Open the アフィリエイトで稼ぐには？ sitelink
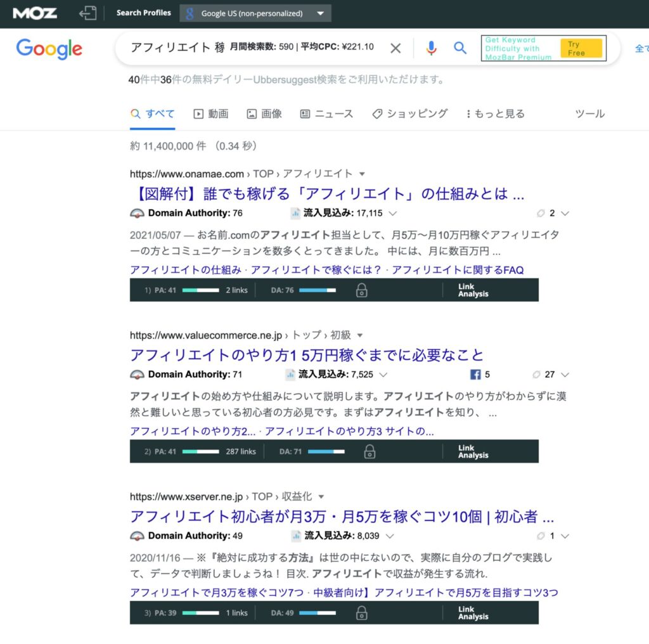The width and height of the screenshot is (649, 644). pyautogui.click(x=316, y=270)
